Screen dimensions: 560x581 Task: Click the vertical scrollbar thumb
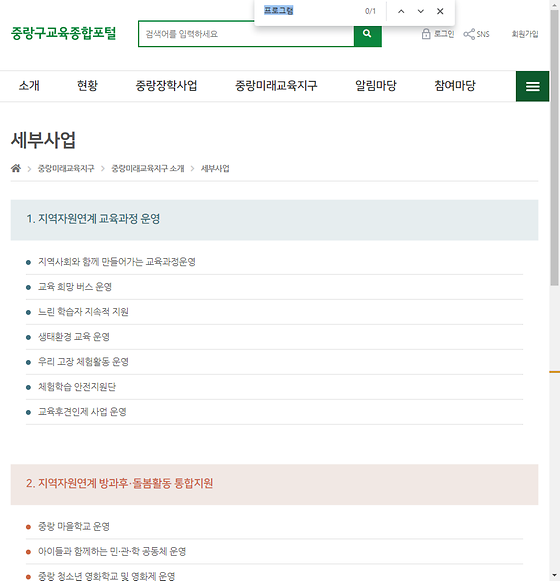[x=554, y=147]
